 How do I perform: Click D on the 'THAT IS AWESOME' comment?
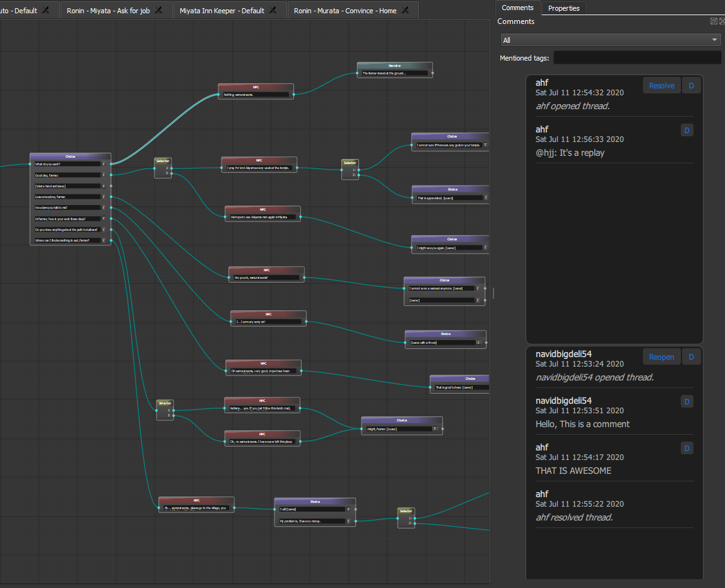pos(687,449)
